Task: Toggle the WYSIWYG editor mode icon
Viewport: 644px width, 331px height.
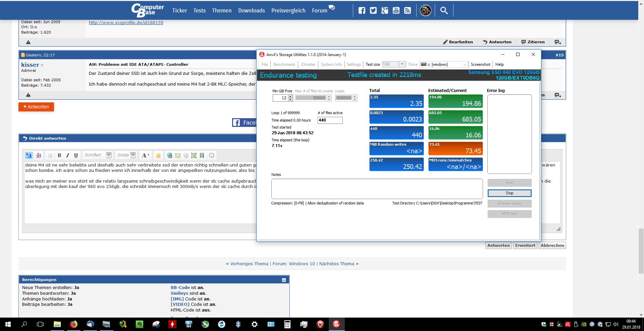Action: tap(29, 155)
